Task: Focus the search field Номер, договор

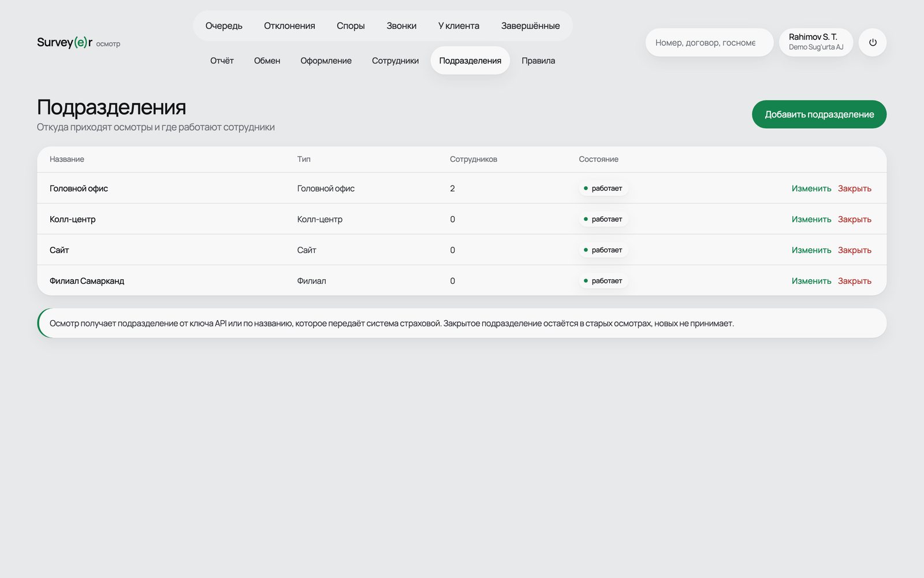Action: tap(709, 42)
